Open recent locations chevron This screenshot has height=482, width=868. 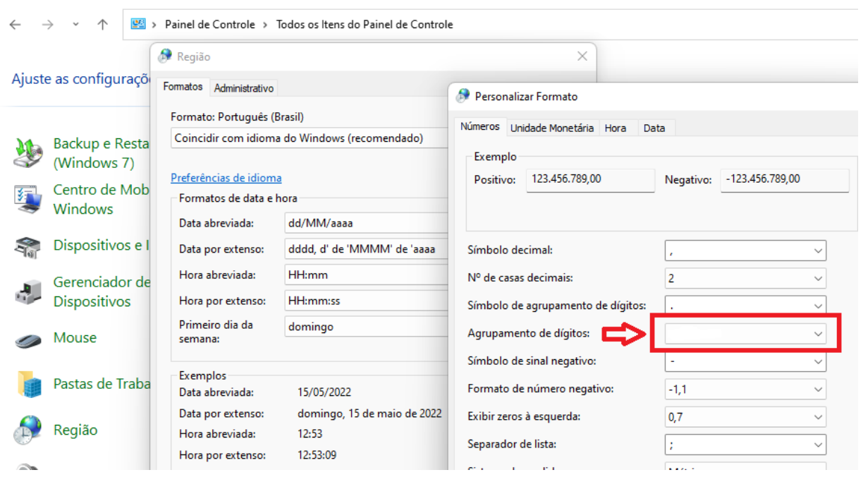click(x=76, y=25)
